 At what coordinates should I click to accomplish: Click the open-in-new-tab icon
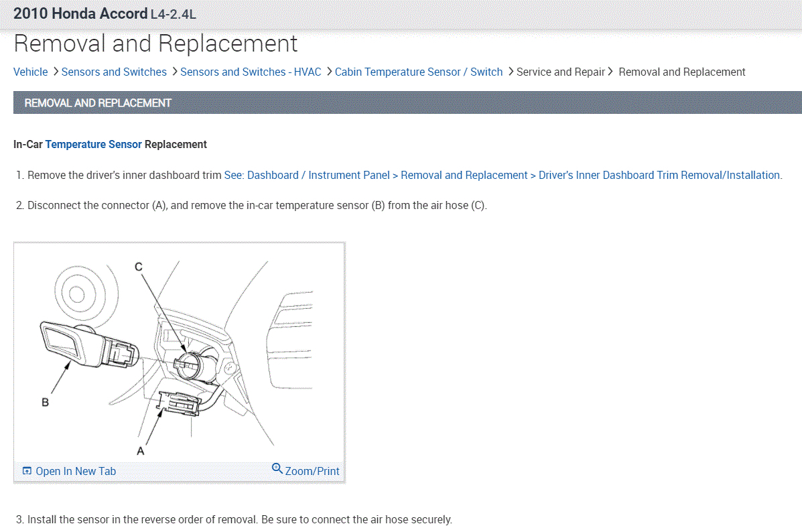pos(27,470)
